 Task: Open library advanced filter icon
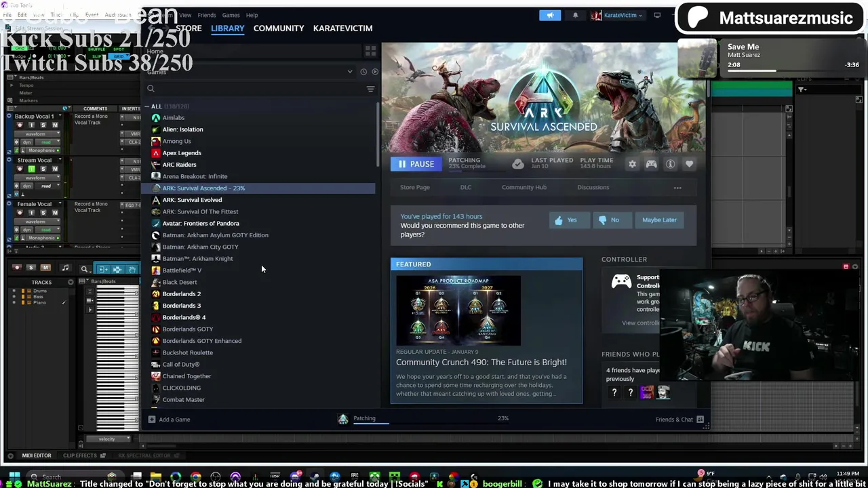[370, 89]
